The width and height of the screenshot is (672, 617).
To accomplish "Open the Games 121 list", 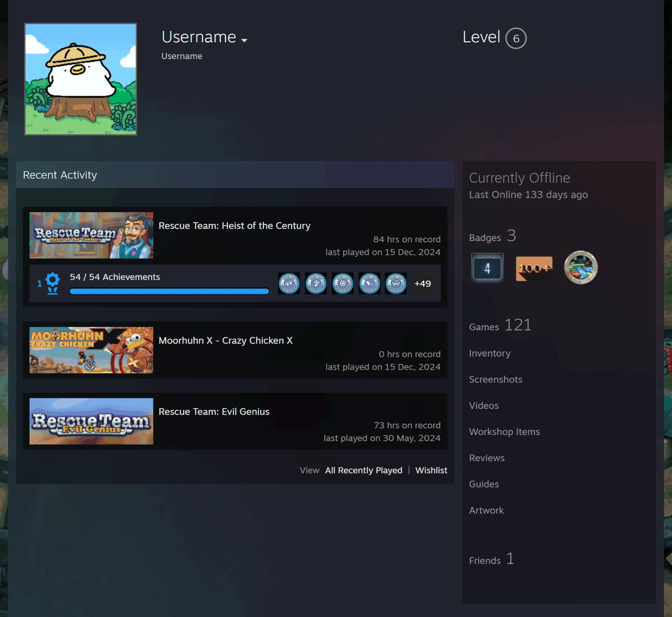I will (x=500, y=325).
